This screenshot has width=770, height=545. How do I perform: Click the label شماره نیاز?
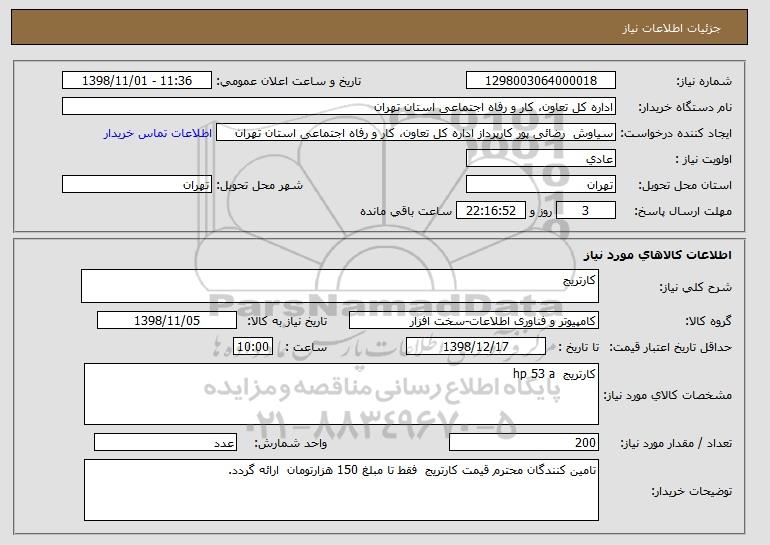click(x=704, y=81)
